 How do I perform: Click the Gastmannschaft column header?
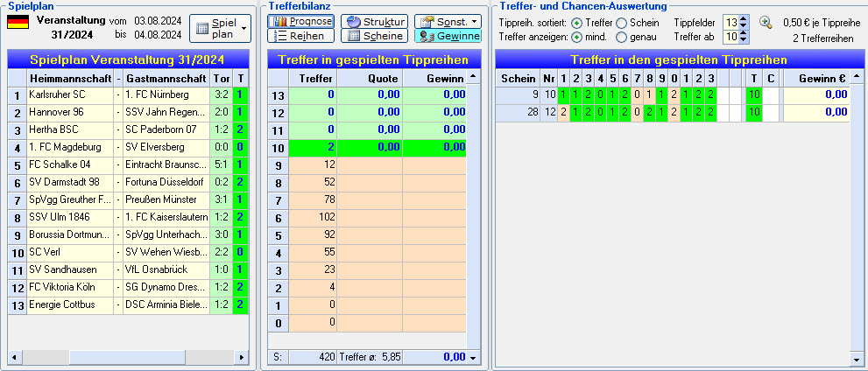[166, 78]
